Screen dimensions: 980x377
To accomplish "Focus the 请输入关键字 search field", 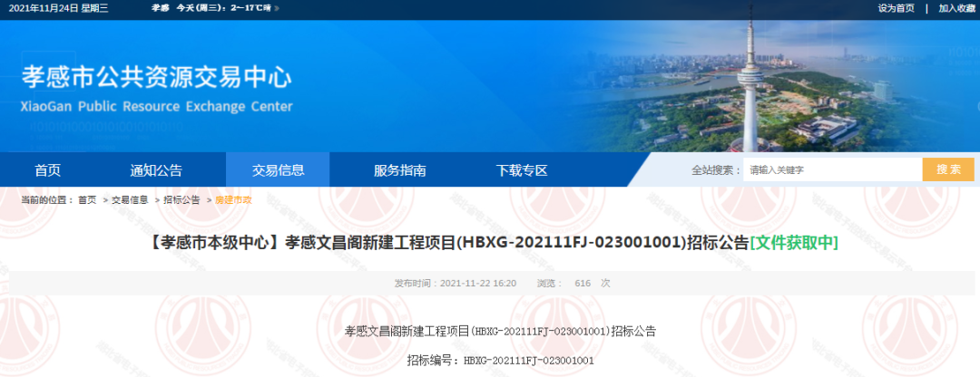I will coord(831,169).
